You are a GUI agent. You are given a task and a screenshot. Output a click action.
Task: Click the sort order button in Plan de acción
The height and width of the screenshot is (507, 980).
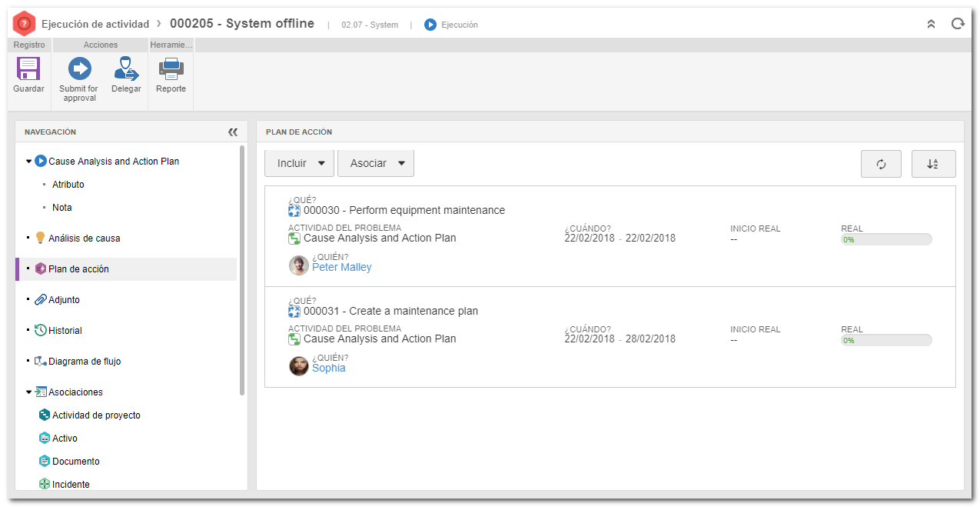933,164
